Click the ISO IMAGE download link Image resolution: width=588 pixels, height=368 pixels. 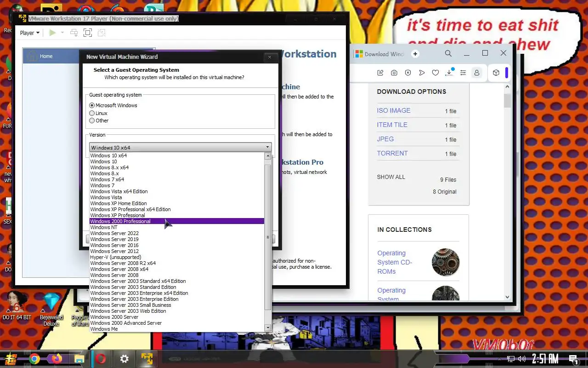point(394,110)
